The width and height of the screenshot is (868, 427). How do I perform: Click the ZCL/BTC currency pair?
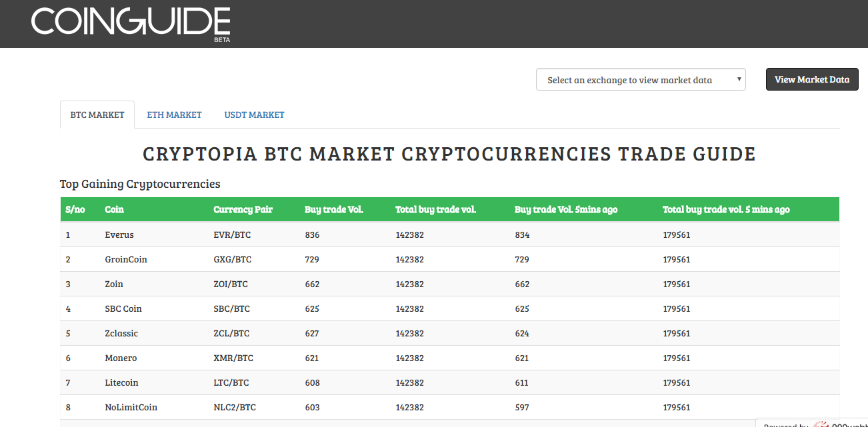pyautogui.click(x=231, y=333)
